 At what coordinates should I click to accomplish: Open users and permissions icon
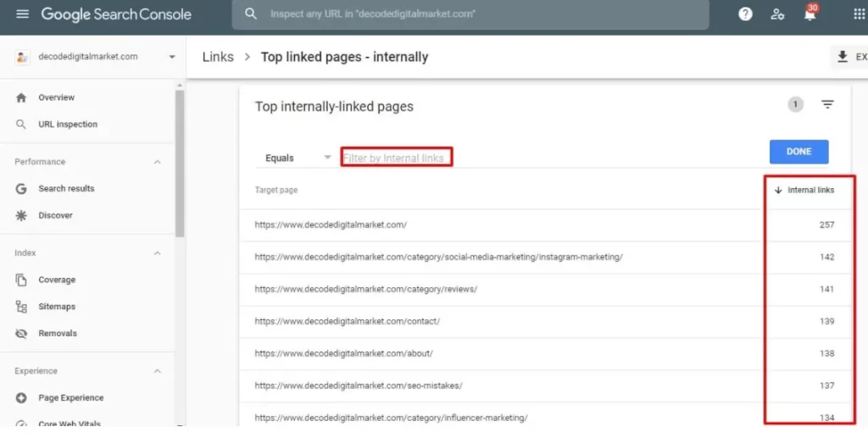pos(777,14)
